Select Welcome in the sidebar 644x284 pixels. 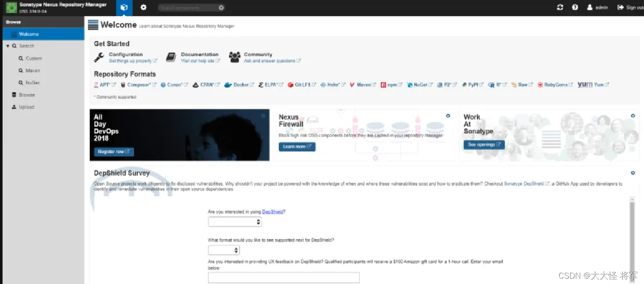click(x=43, y=34)
